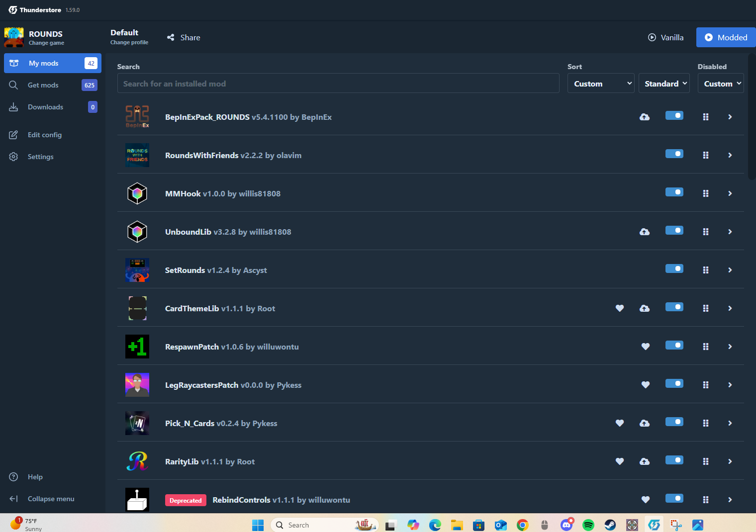The width and height of the screenshot is (756, 532).
Task: Open the Help page
Action: pos(53,477)
